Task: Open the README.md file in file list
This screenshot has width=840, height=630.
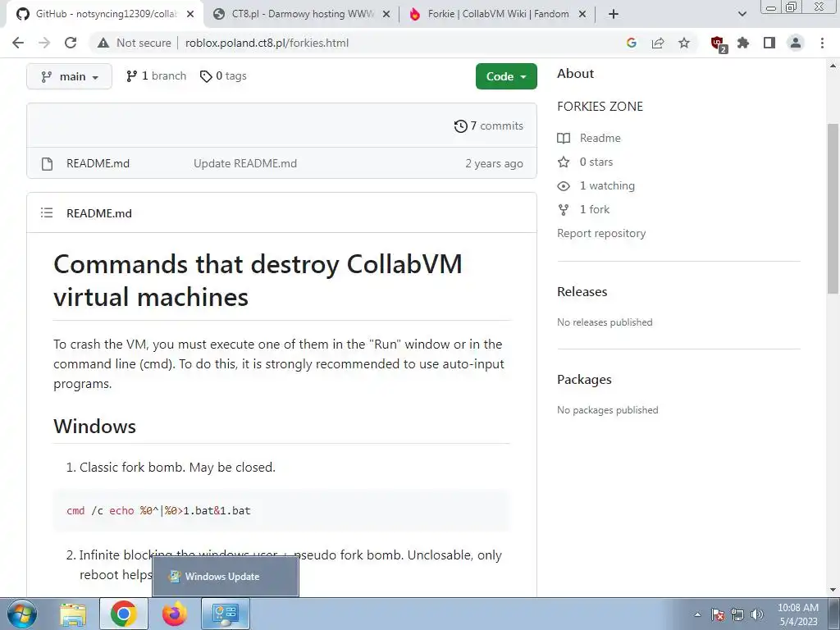Action: 98,163
